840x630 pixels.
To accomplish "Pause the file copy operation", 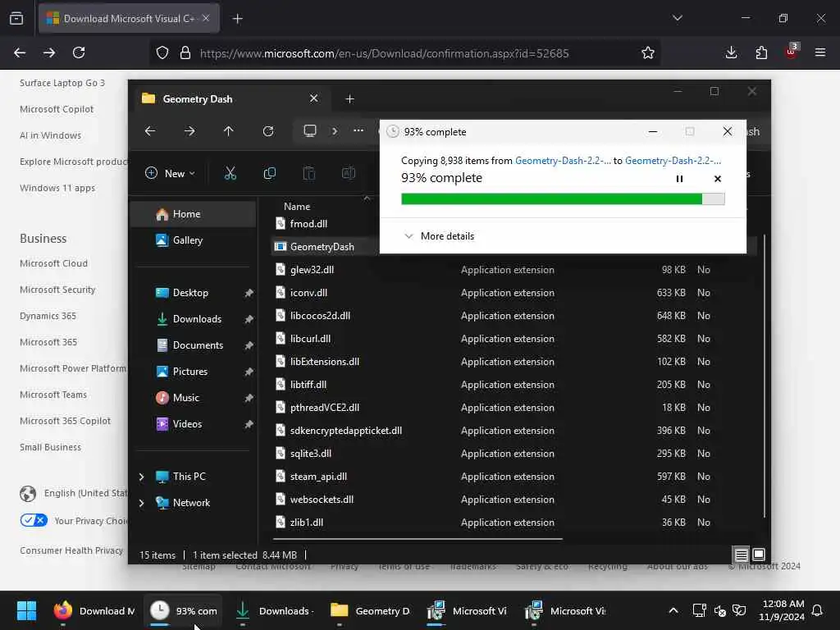I will (x=679, y=178).
